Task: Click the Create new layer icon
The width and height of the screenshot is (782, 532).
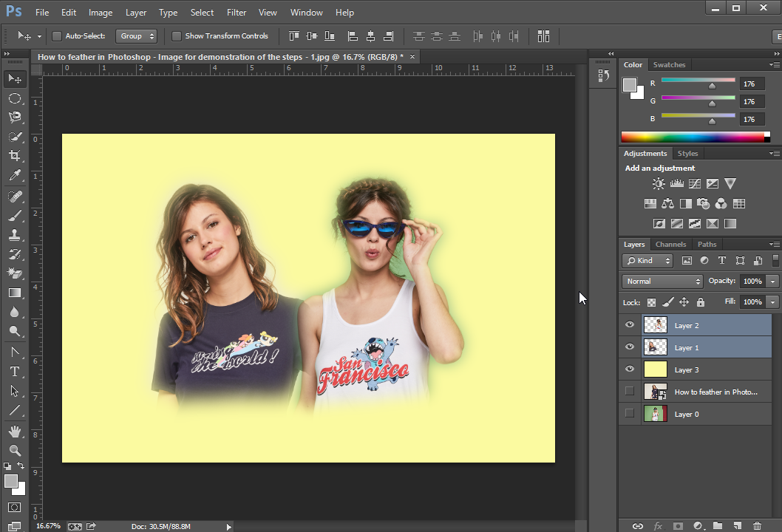Action: 736,525
